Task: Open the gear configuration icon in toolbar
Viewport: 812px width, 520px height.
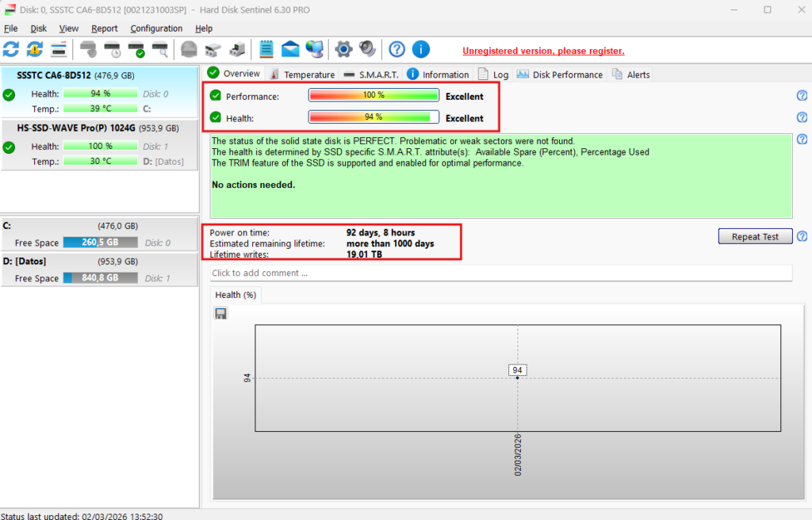Action: coord(343,49)
